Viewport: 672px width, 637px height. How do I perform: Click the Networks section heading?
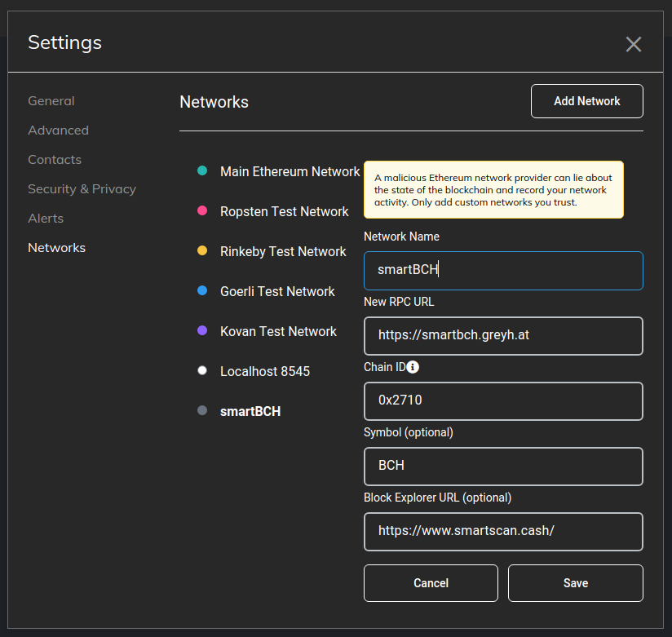tap(214, 102)
